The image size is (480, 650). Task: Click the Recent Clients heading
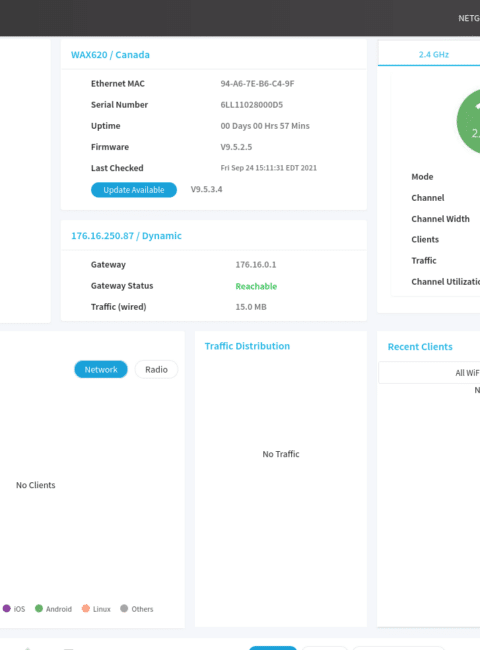tap(420, 347)
